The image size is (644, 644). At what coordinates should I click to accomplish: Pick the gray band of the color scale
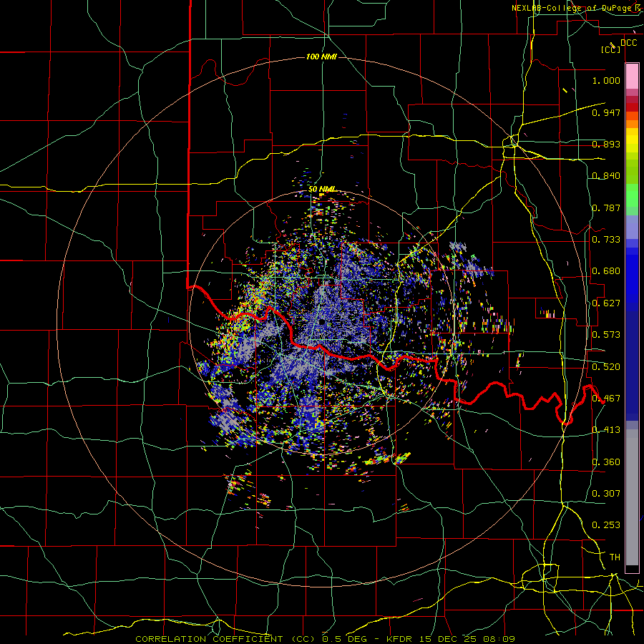[x=632, y=497]
